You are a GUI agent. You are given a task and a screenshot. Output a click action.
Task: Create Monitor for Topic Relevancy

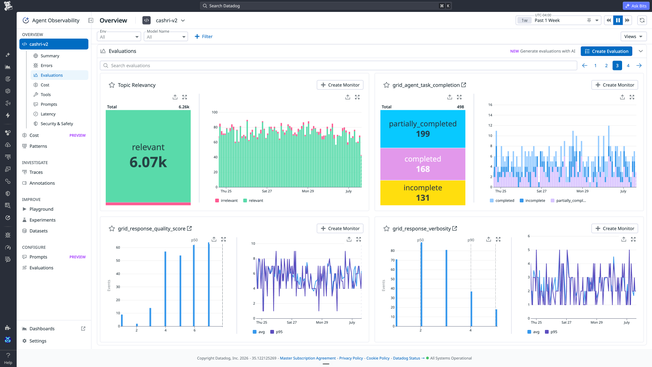pyautogui.click(x=340, y=85)
